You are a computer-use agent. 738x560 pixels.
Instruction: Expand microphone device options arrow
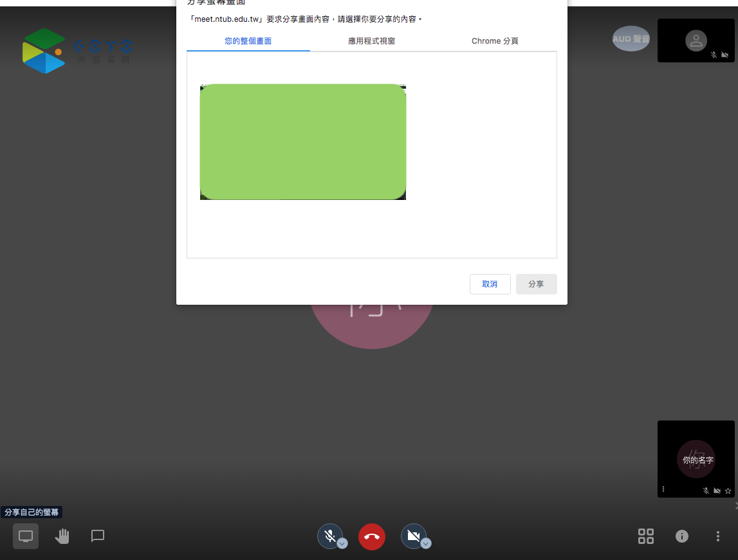pos(343,544)
